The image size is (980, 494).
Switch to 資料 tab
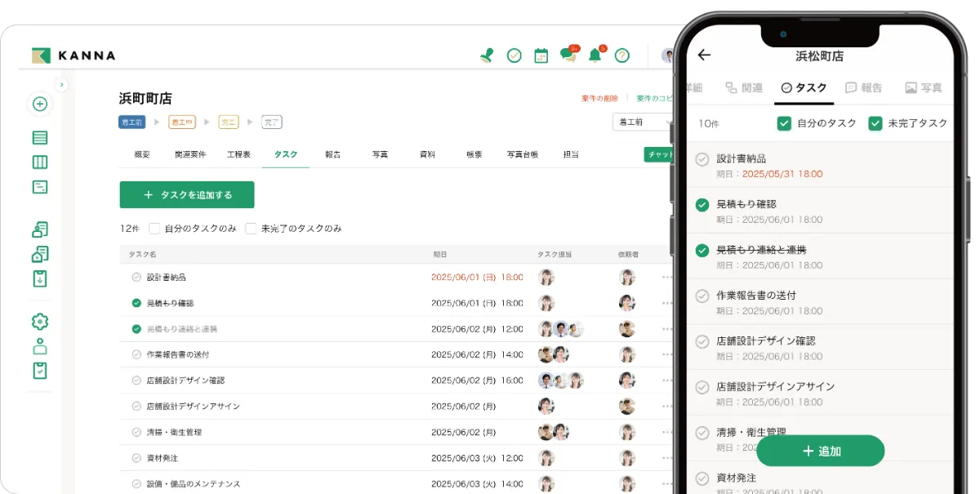pos(427,154)
